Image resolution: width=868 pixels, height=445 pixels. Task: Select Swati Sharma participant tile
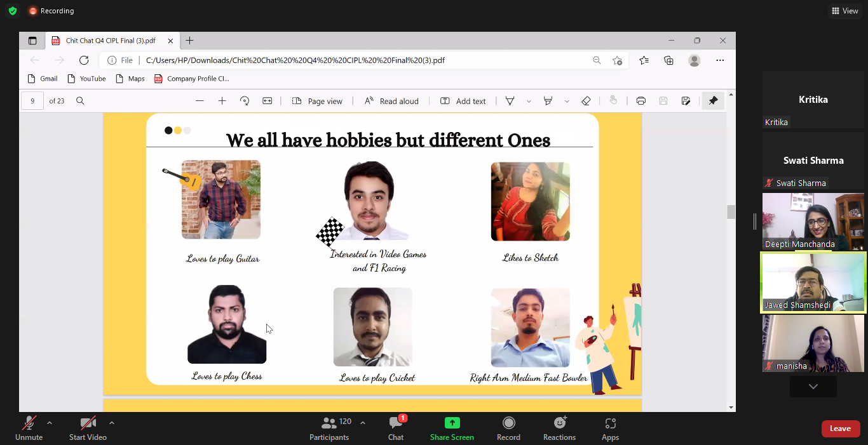coord(813,161)
